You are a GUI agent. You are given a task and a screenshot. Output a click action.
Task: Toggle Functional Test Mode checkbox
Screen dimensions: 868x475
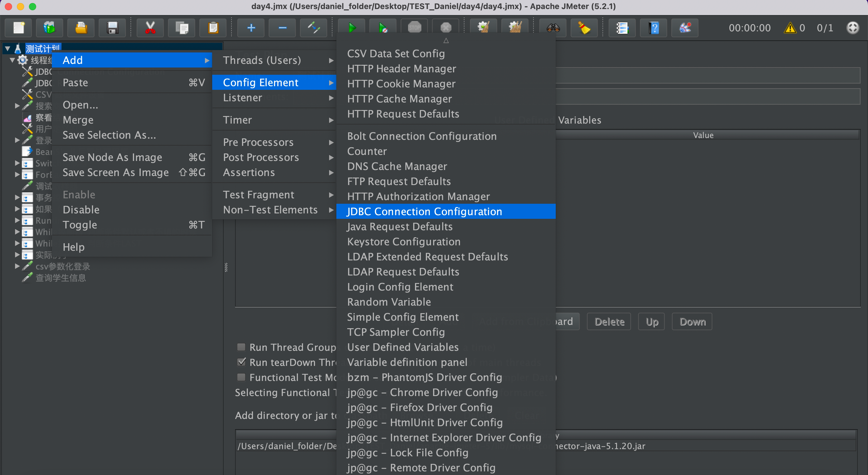(241, 377)
